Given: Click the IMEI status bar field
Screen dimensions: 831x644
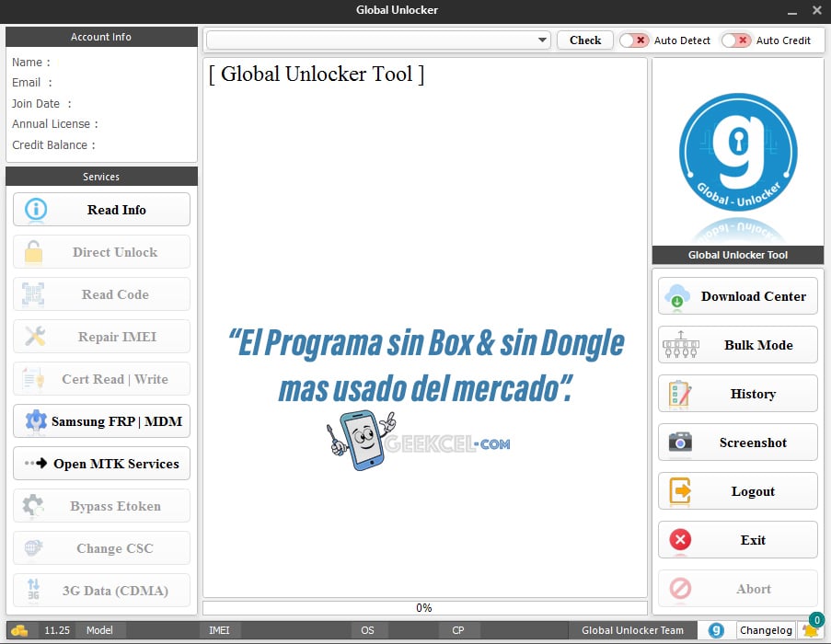Looking at the screenshot, I should pos(219,630).
